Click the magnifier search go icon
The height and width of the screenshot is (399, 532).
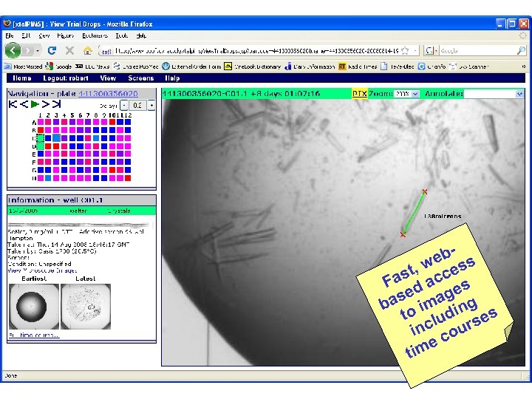(521, 51)
